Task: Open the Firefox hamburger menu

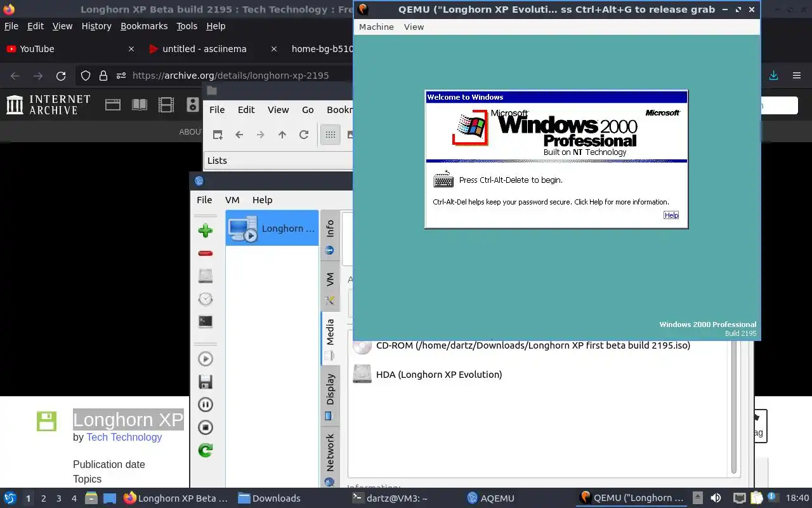Action: (797, 76)
